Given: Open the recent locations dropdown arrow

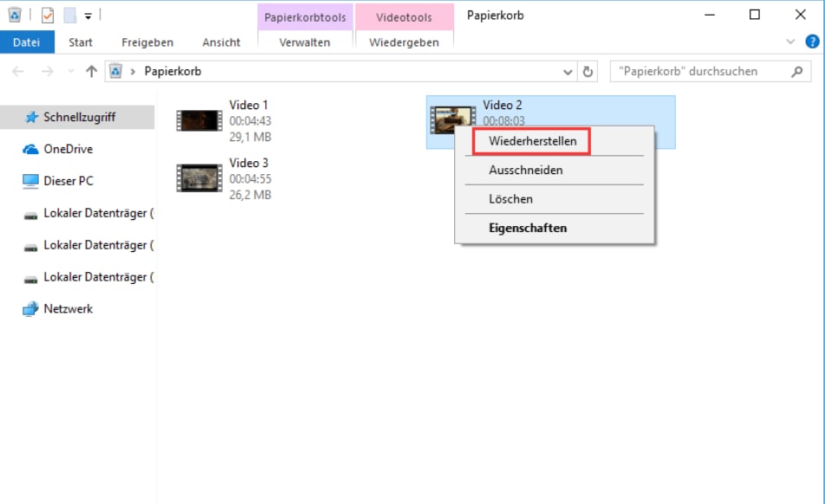Looking at the screenshot, I should 71,71.
